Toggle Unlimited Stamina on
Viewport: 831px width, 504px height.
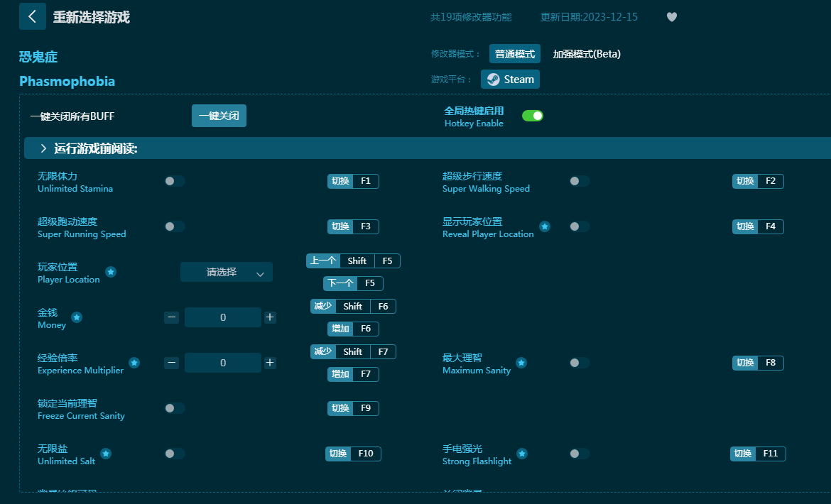(174, 181)
